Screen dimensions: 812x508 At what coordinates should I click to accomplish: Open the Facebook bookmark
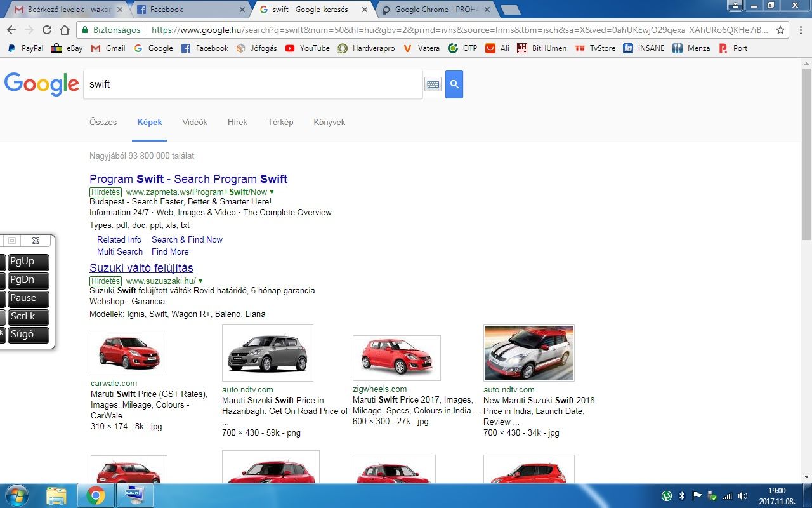tap(205, 48)
